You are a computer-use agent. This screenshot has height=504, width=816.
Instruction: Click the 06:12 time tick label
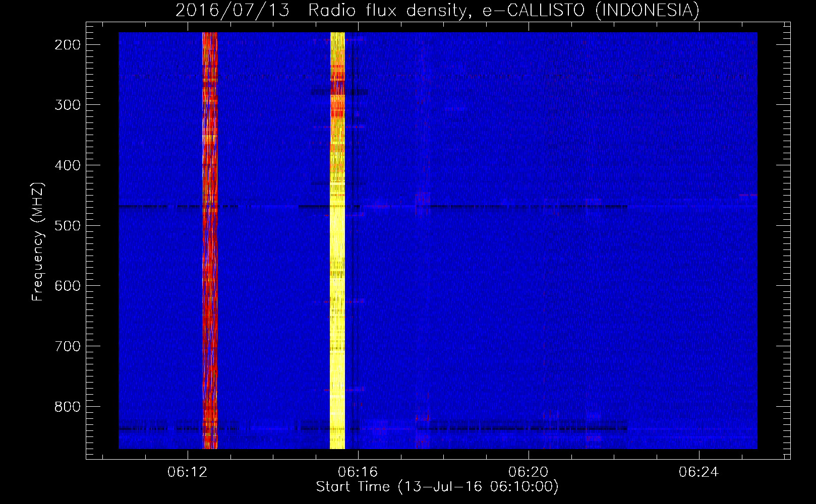pos(188,472)
